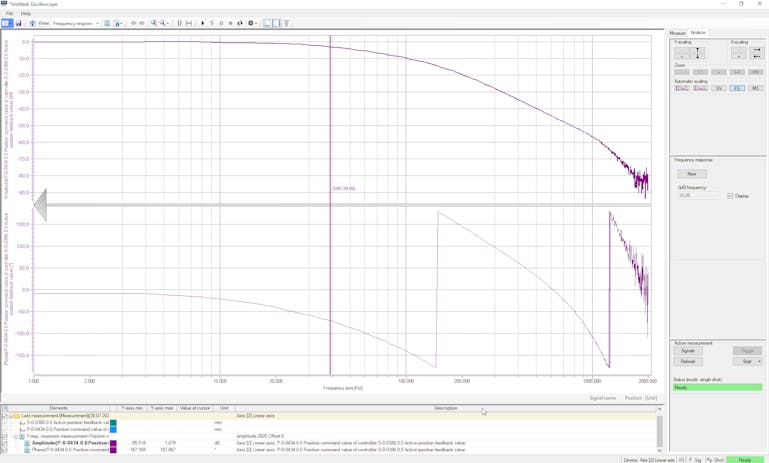Click the Value at cursor column header
Screen dimensions: 769x463
pyautogui.click(x=195, y=408)
